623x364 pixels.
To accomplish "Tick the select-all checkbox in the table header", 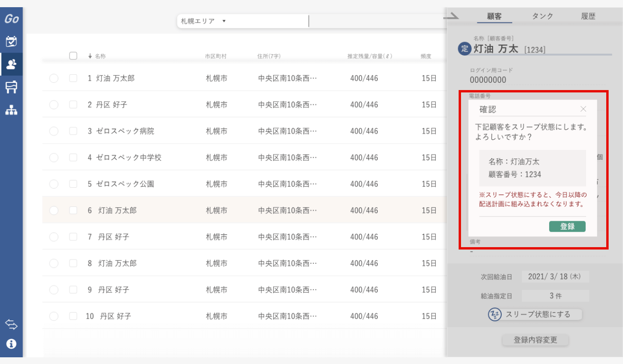I will [73, 56].
